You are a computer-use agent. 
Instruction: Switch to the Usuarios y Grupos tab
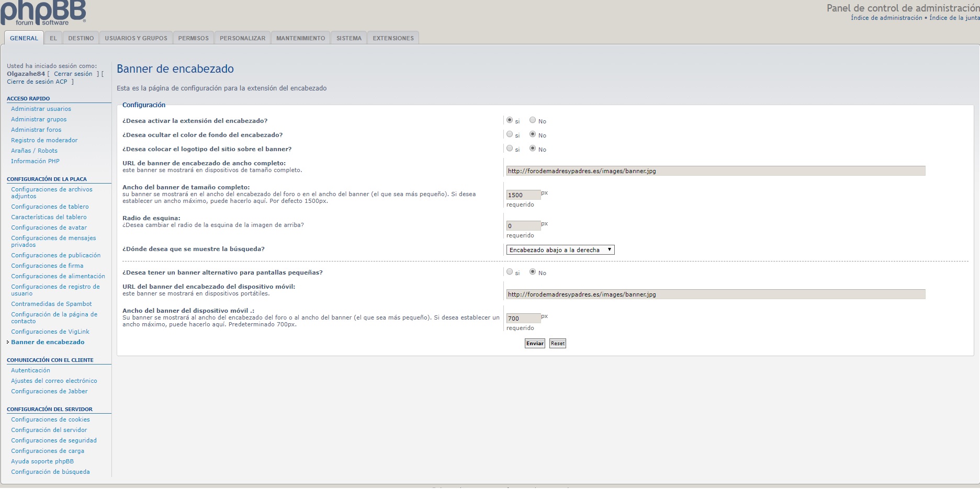[136, 38]
